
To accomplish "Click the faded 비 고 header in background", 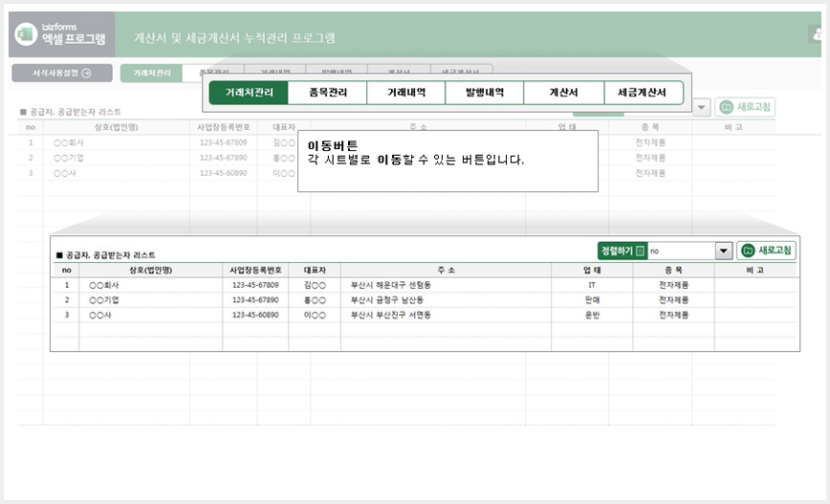I will click(x=733, y=127).
